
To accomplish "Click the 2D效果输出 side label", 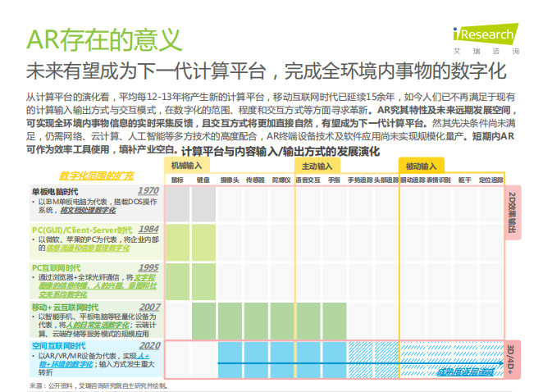I will 512,212.
